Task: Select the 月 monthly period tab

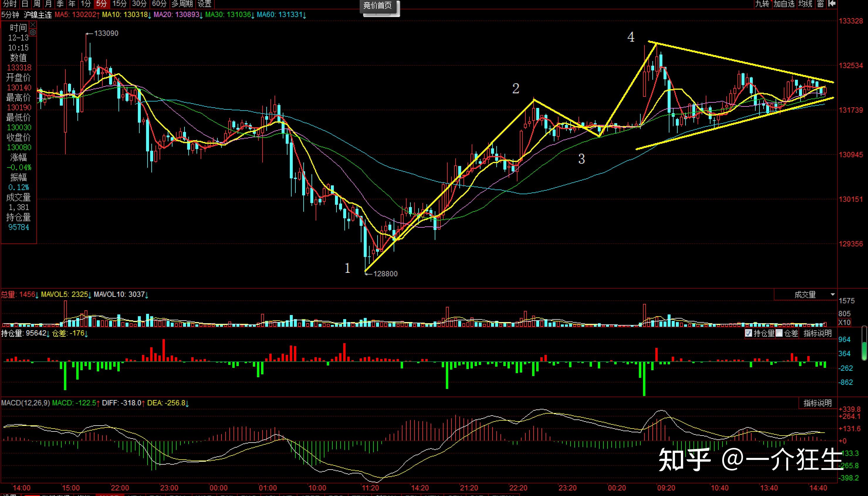Action: 48,4
